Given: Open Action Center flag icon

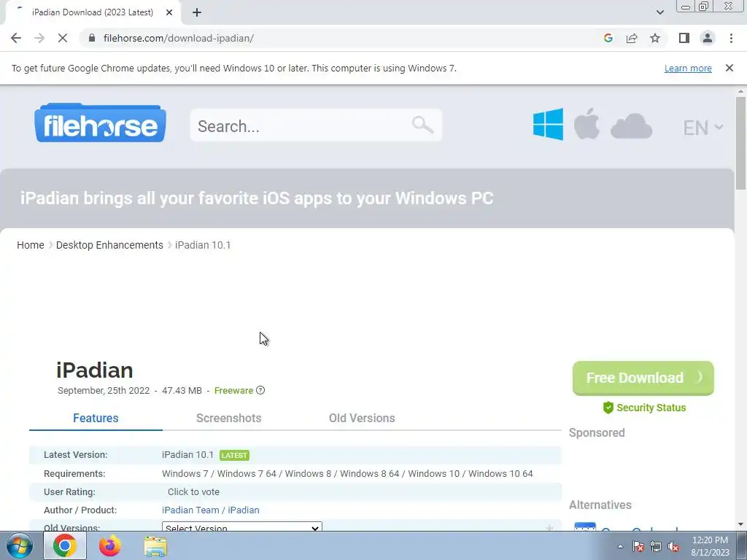Looking at the screenshot, I should point(638,546).
